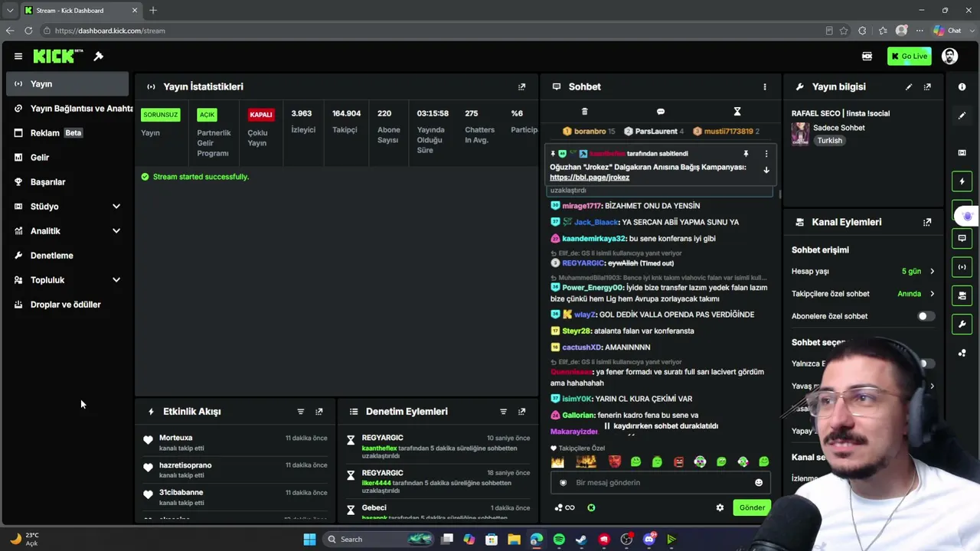
Task: Open Spotify from the taskbar
Action: coord(559,540)
